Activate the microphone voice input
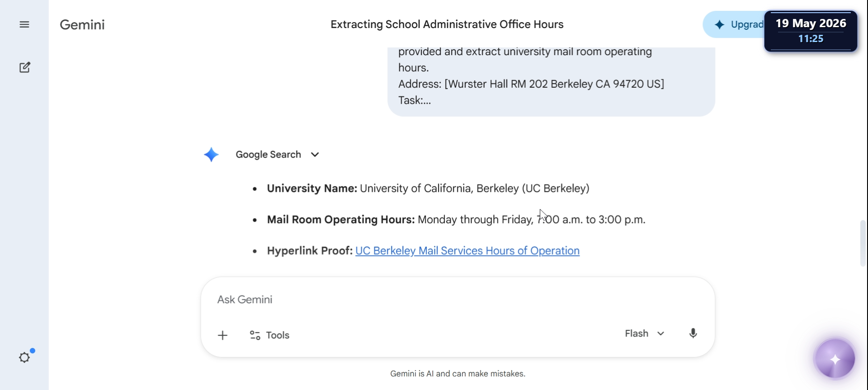The image size is (868, 390). tap(693, 333)
